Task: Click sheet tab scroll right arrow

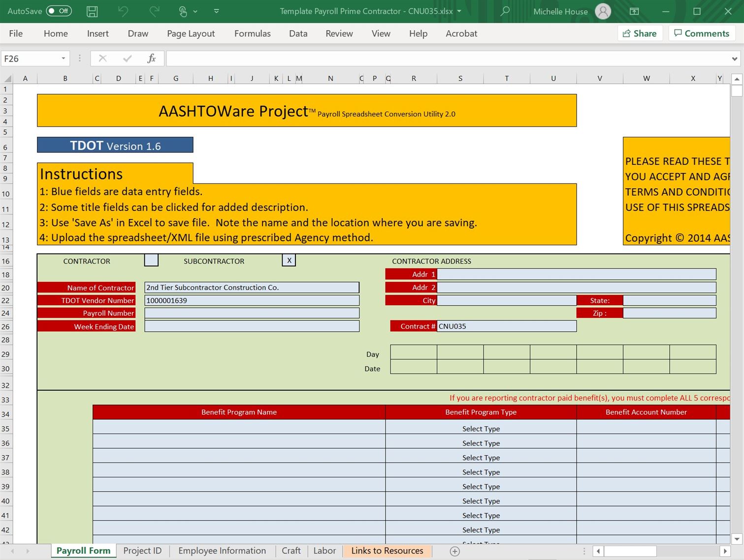Action: (28, 551)
